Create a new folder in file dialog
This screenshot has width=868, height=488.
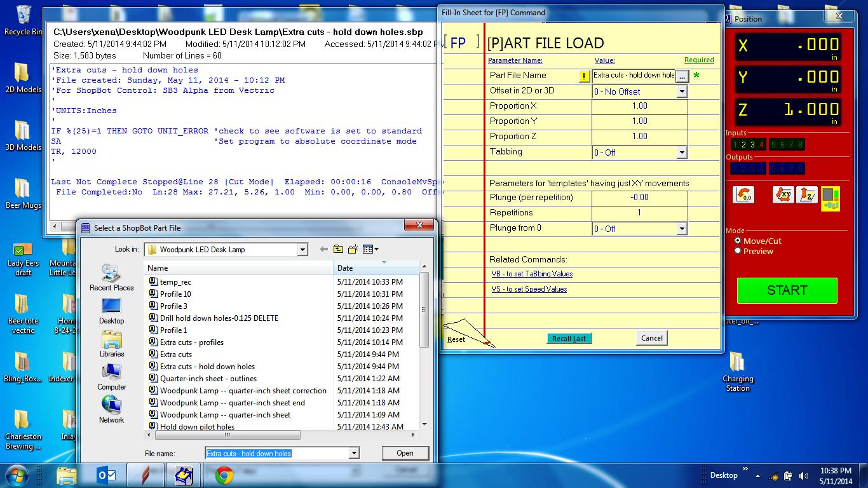pos(353,250)
